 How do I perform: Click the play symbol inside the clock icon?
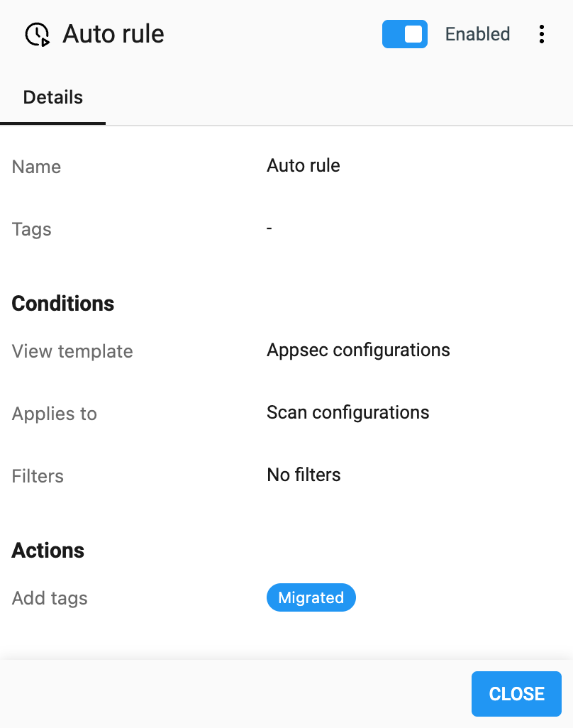[45, 41]
